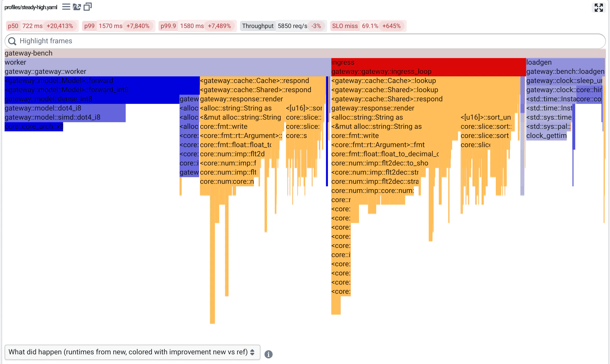Open the 'What did happen' view dropdown
This screenshot has height=364, width=610.
pyautogui.click(x=132, y=352)
